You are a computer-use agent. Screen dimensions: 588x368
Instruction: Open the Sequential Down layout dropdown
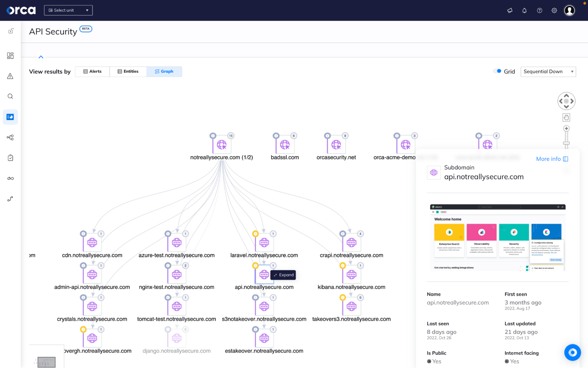point(548,72)
